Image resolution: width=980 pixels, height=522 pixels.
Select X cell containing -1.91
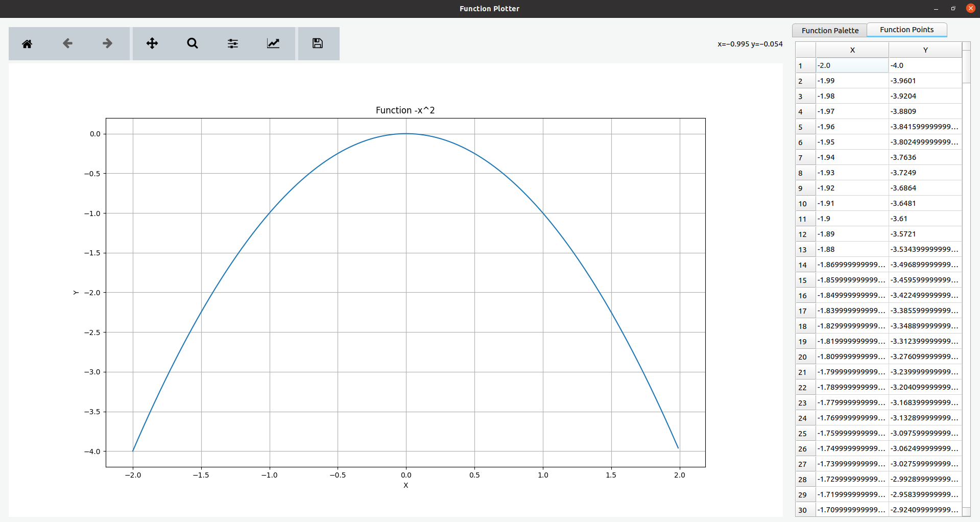click(x=852, y=203)
